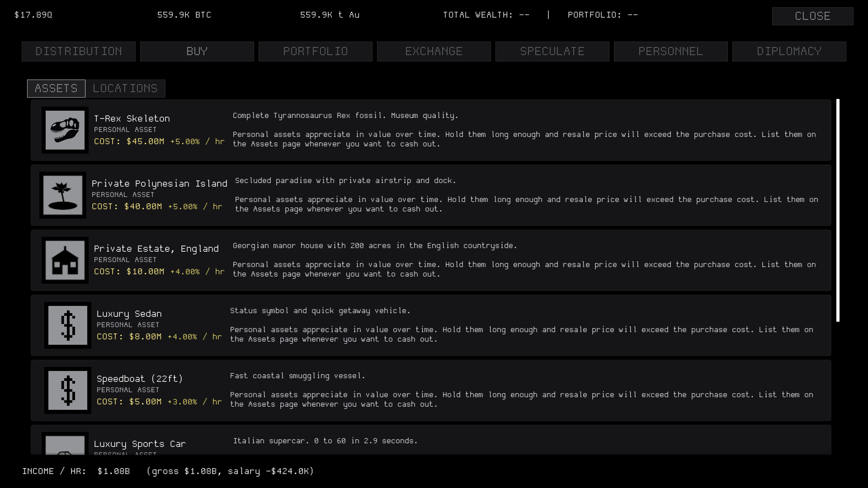Click the Luxury Sedan dollar icon
This screenshot has width=868, height=488.
coord(68,325)
